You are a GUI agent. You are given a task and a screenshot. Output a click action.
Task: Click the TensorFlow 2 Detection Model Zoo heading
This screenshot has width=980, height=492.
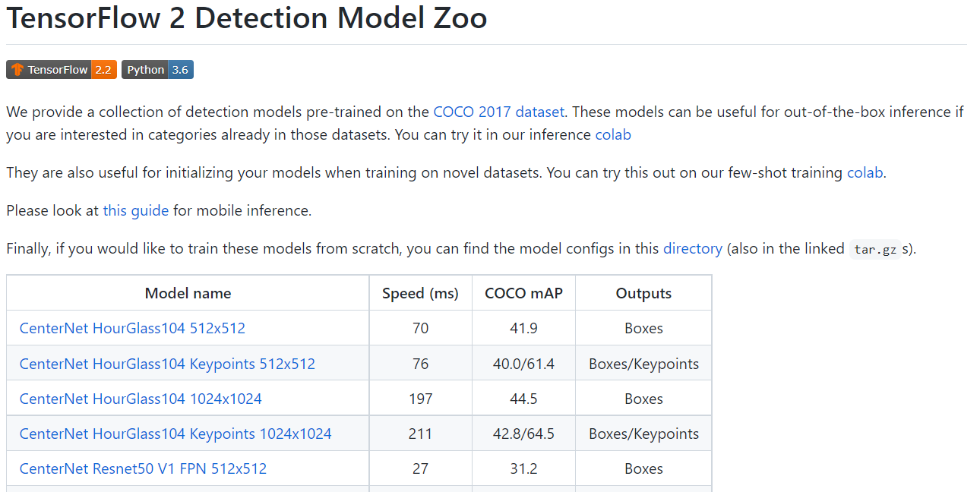pos(247,18)
